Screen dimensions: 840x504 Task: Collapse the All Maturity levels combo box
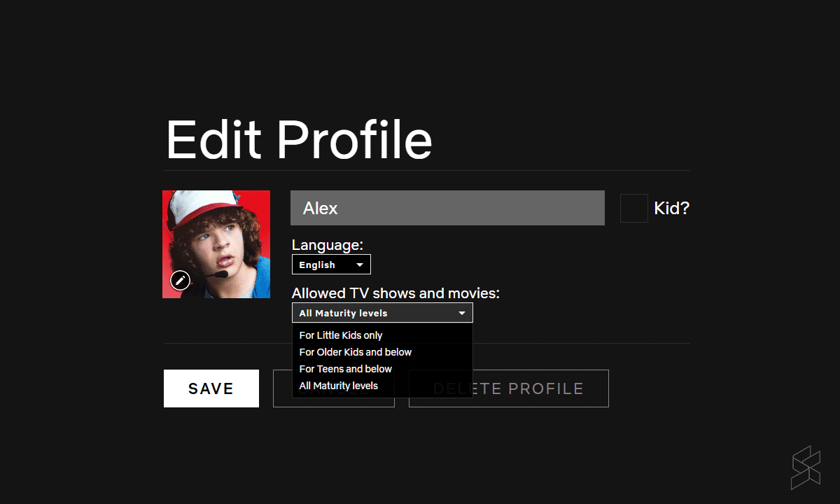pyautogui.click(x=381, y=313)
